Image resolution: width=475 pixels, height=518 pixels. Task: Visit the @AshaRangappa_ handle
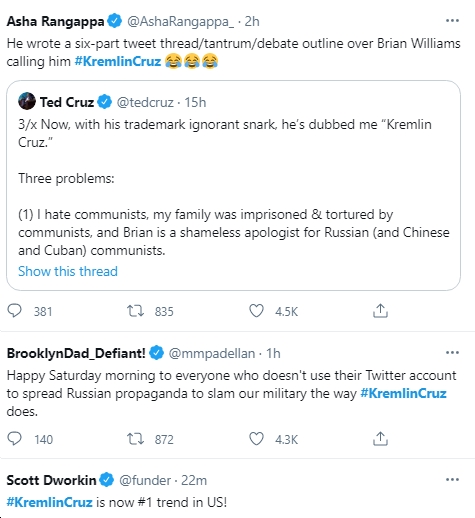point(180,22)
